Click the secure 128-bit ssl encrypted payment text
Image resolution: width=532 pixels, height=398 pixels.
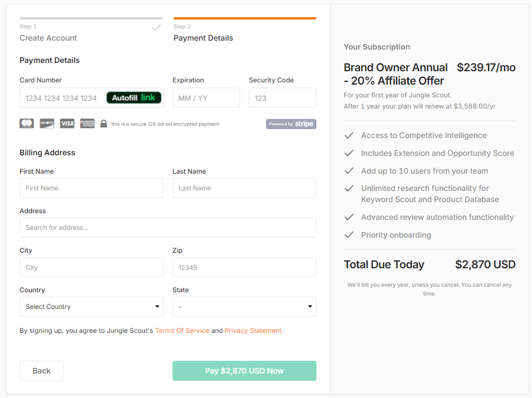point(165,124)
